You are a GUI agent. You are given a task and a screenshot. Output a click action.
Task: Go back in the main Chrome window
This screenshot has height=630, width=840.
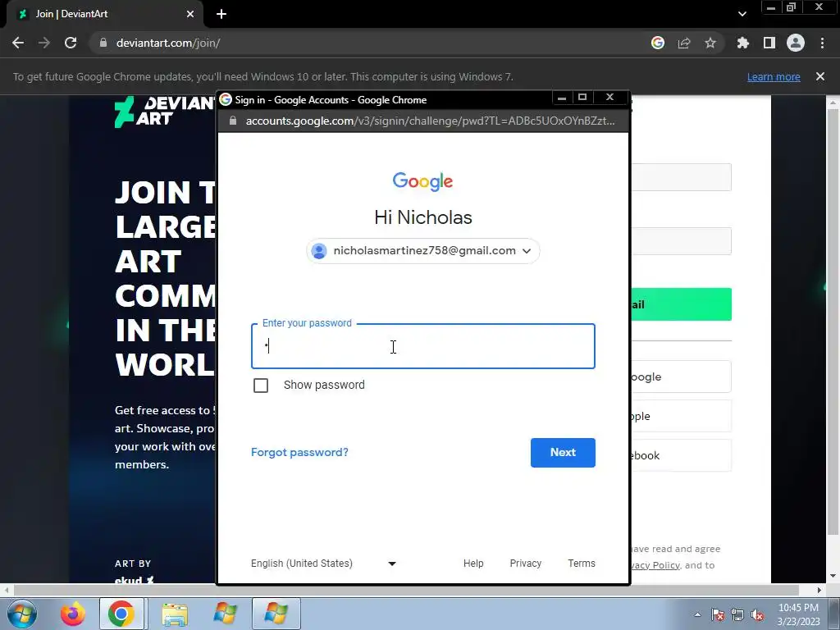pos(18,43)
